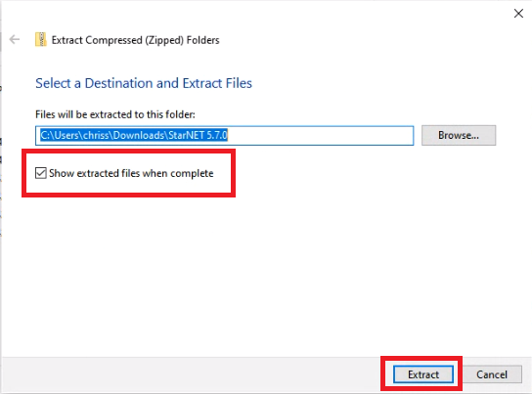This screenshot has width=532, height=394.
Task: Close the extract dialog with X
Action: 518,14
